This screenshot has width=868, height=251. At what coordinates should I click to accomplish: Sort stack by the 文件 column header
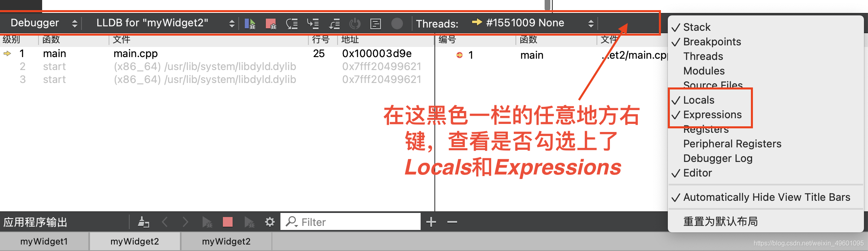pyautogui.click(x=121, y=40)
